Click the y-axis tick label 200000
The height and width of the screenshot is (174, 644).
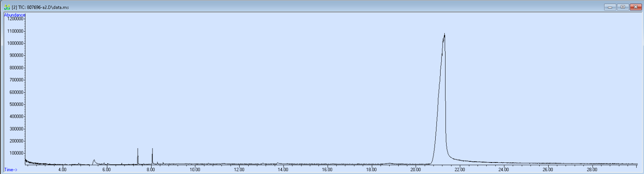pos(16,141)
